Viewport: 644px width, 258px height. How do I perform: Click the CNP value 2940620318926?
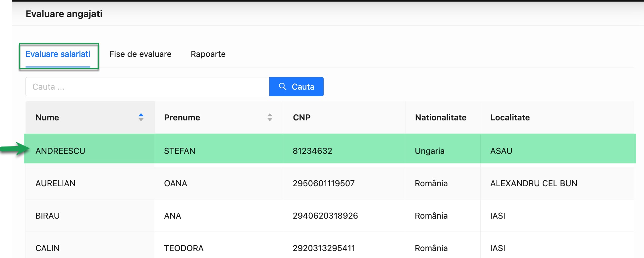coord(325,216)
